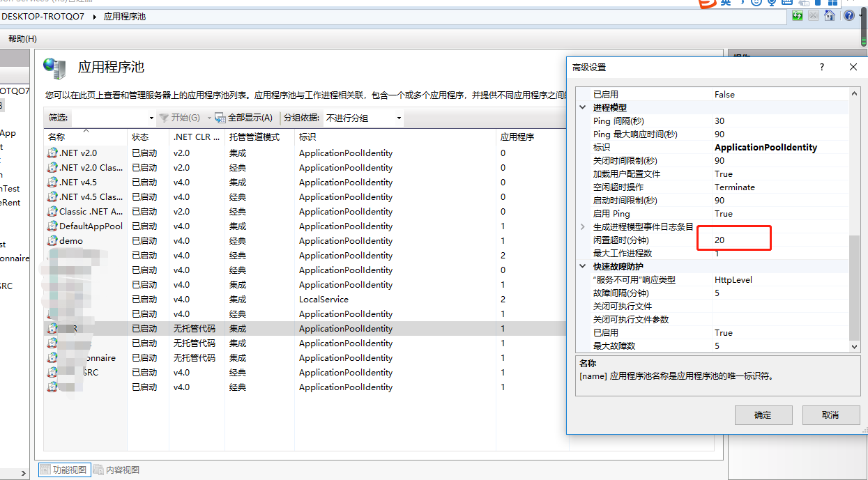Screen dimensions: 868x480
Task: Click 取消 to dismiss the dialog
Action: point(831,415)
